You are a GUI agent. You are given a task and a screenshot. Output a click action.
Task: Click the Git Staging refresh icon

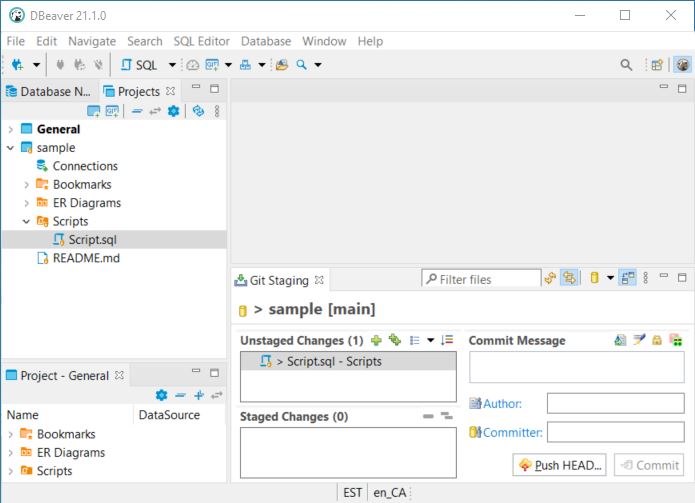click(550, 278)
